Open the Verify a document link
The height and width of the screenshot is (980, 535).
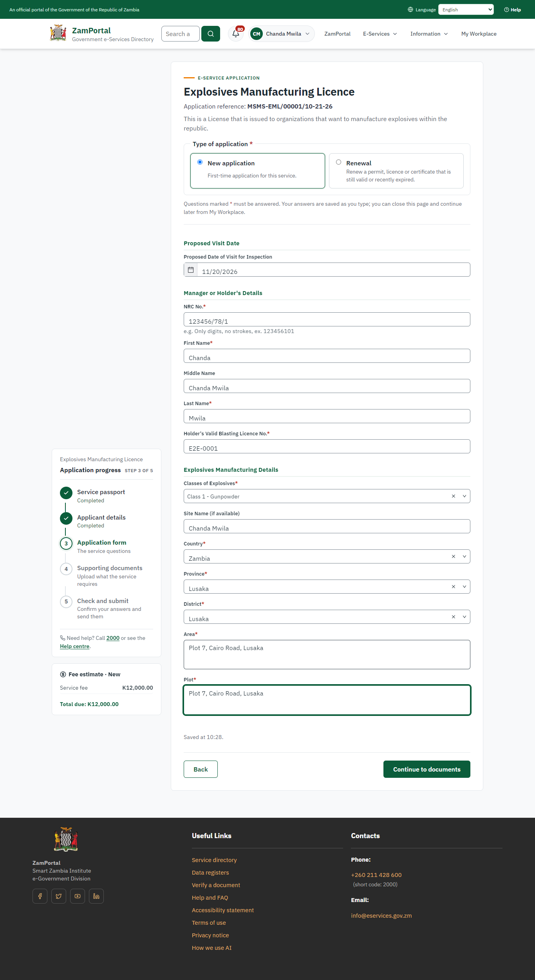coord(216,885)
